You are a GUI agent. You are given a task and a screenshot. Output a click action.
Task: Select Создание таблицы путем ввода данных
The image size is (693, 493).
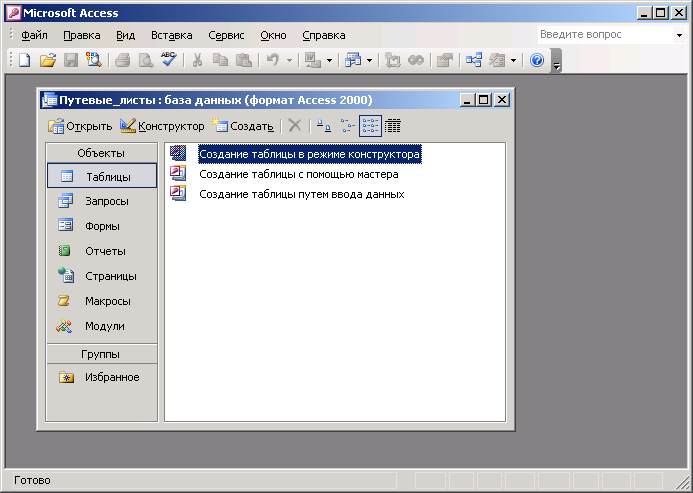click(x=302, y=194)
